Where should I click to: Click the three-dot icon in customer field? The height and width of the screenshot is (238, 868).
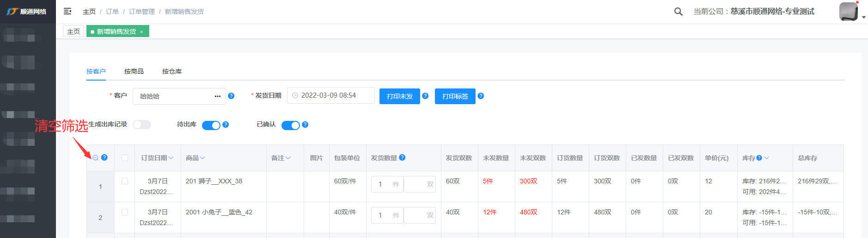tap(218, 96)
